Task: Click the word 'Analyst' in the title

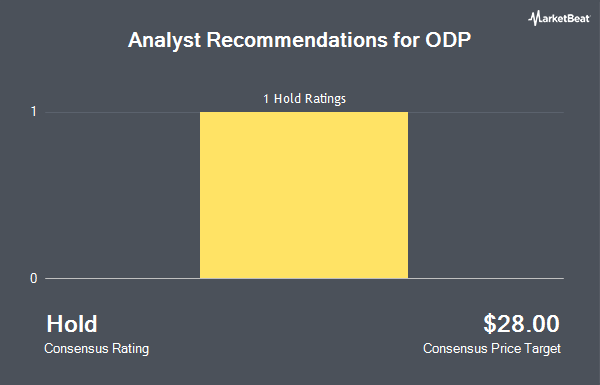Action: 165,40
